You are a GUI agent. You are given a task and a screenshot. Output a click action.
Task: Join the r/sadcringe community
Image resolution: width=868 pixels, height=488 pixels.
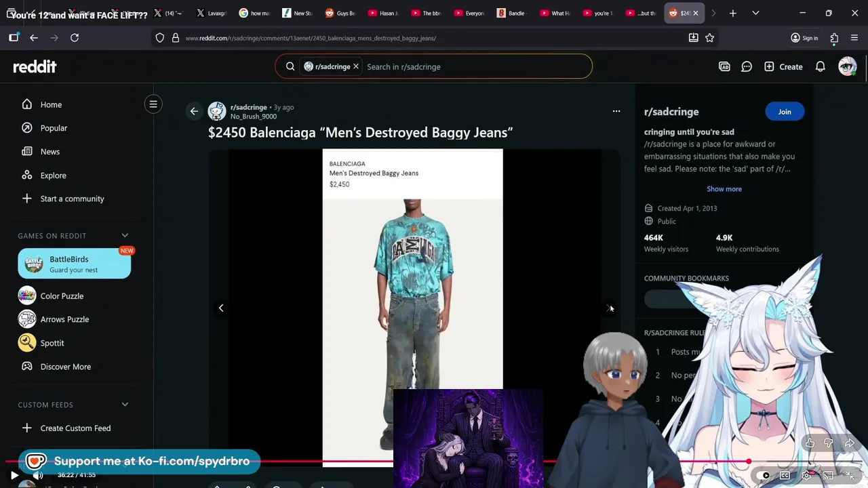pyautogui.click(x=785, y=112)
